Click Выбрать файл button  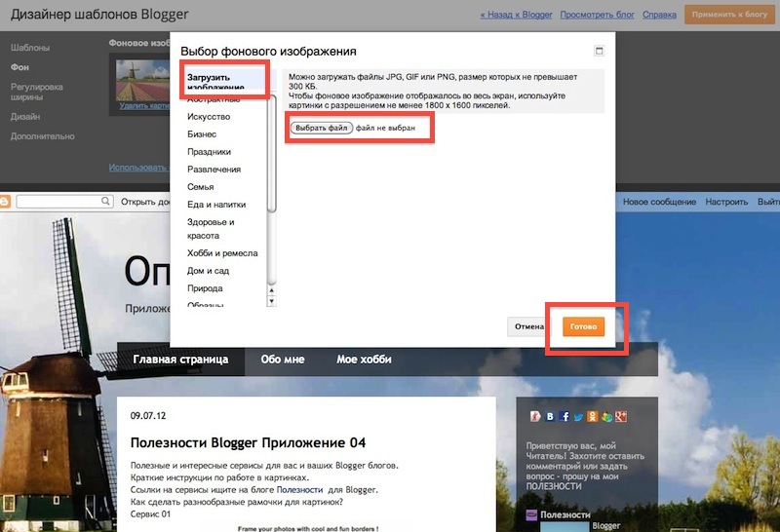pyautogui.click(x=322, y=128)
